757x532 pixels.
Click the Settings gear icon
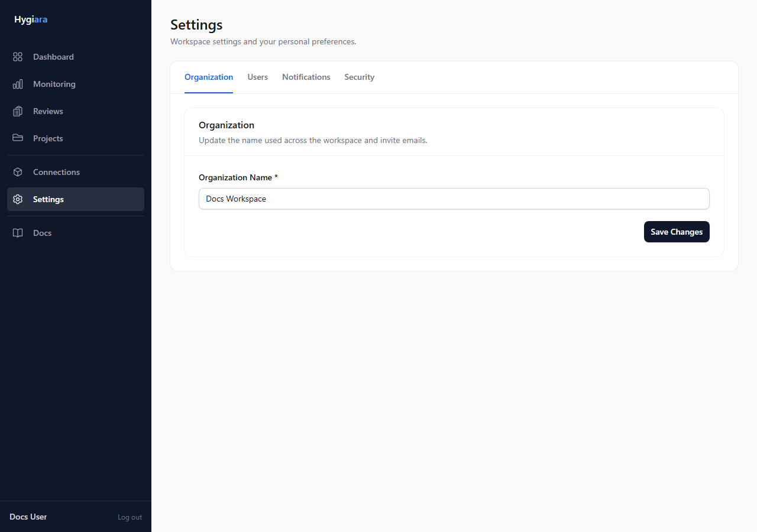coord(18,199)
